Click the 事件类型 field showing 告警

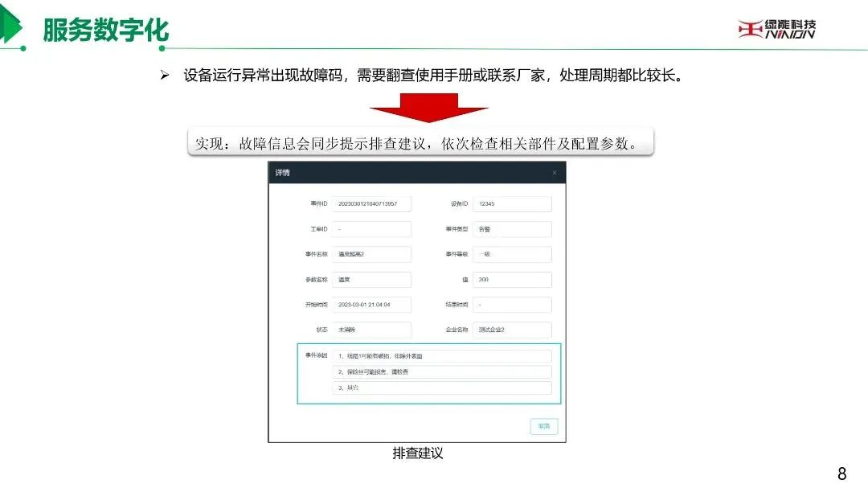click(512, 229)
